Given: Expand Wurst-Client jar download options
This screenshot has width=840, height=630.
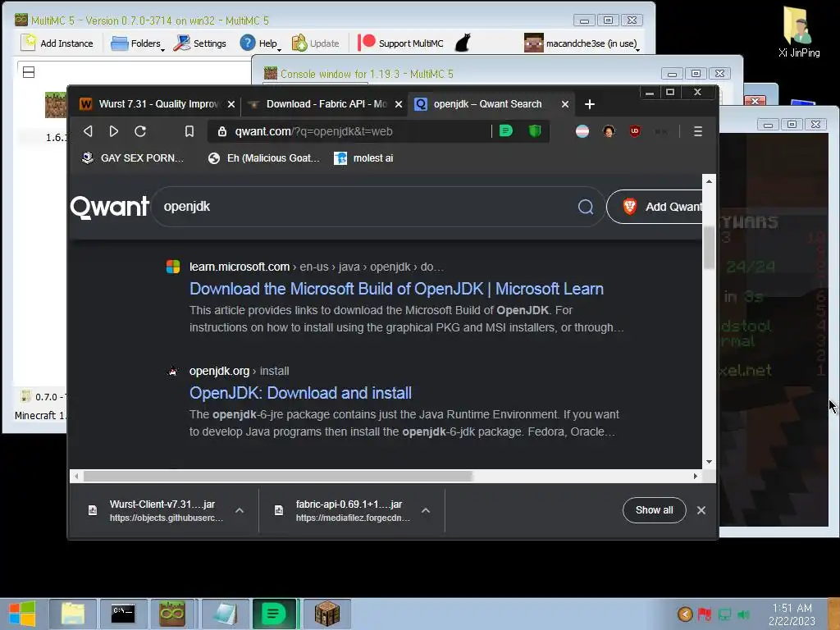Looking at the screenshot, I should 240,510.
